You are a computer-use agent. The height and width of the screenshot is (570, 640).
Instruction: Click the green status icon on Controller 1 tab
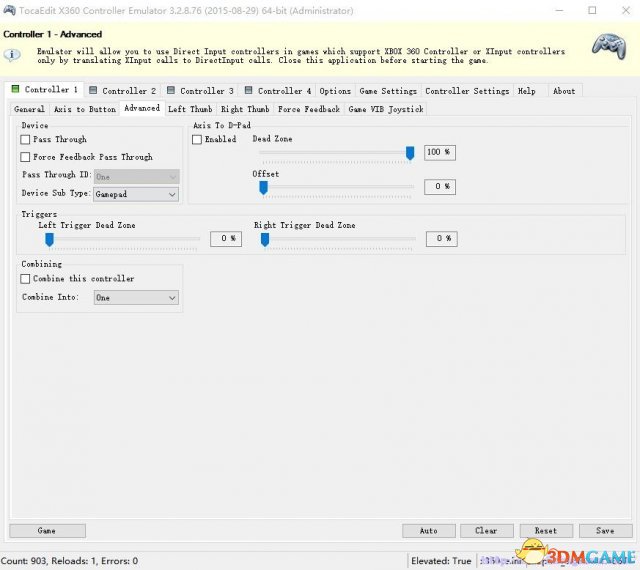pos(16,89)
